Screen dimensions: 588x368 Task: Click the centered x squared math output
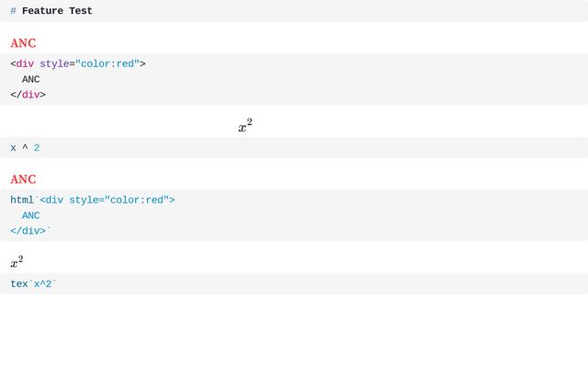pyautogui.click(x=245, y=126)
